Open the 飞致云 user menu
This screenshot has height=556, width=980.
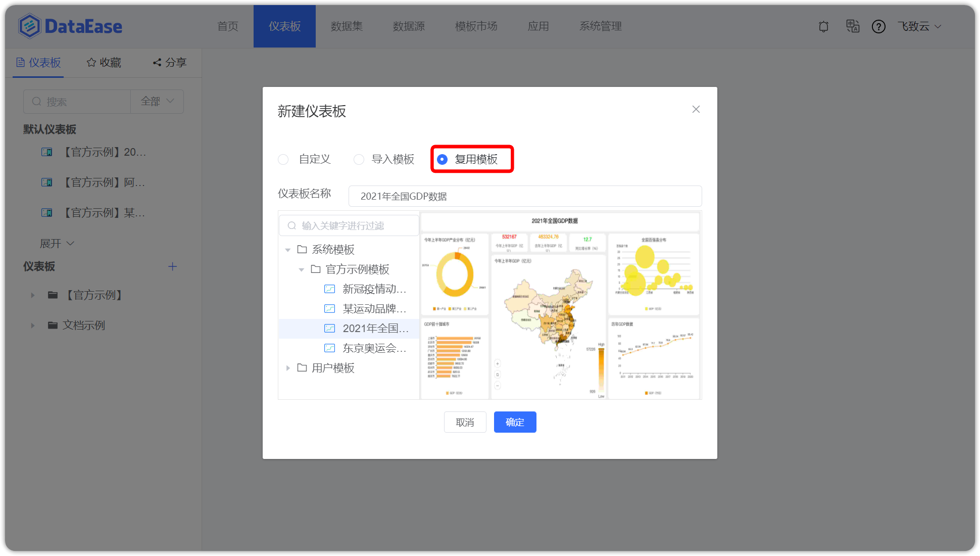pyautogui.click(x=919, y=26)
